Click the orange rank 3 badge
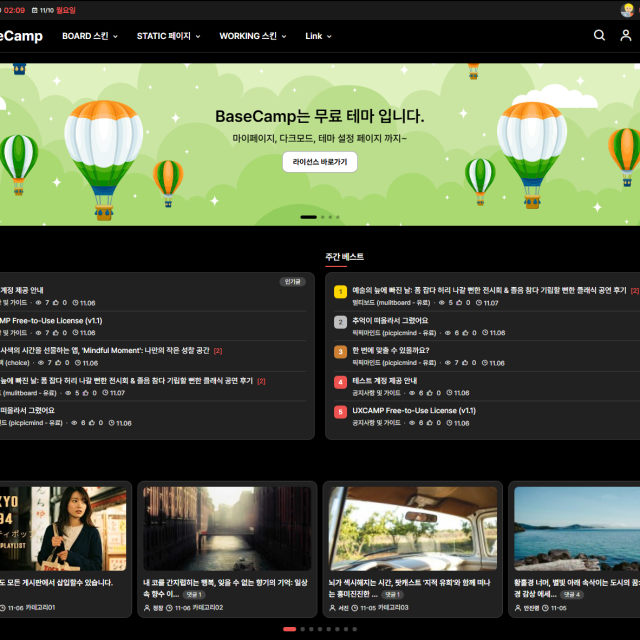Viewport: 640px width, 640px height. tap(340, 352)
